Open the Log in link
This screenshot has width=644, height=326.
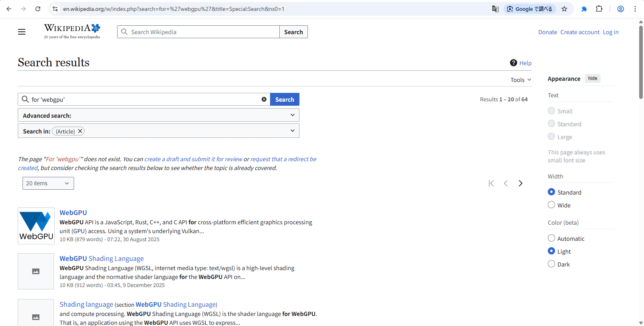pyautogui.click(x=610, y=32)
